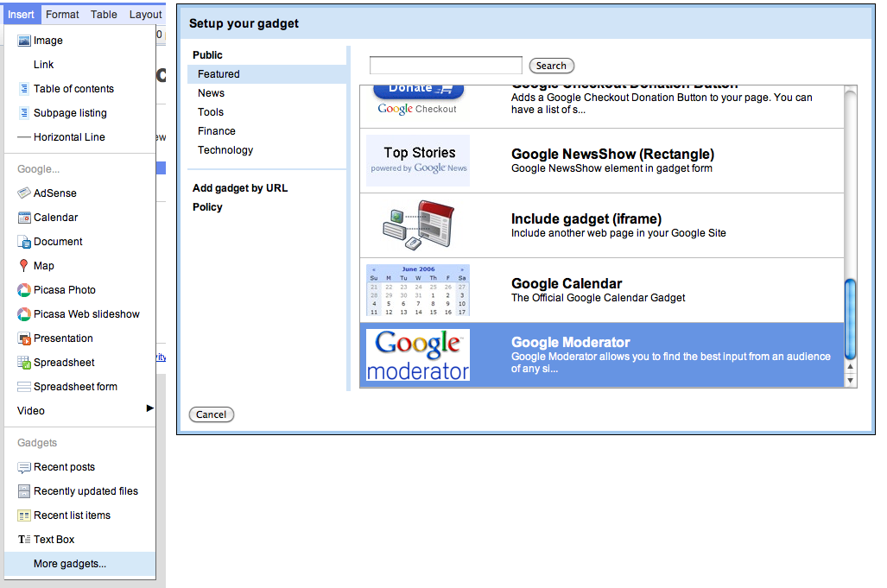
Task: Click the Text Box icon
Action: coord(24,540)
